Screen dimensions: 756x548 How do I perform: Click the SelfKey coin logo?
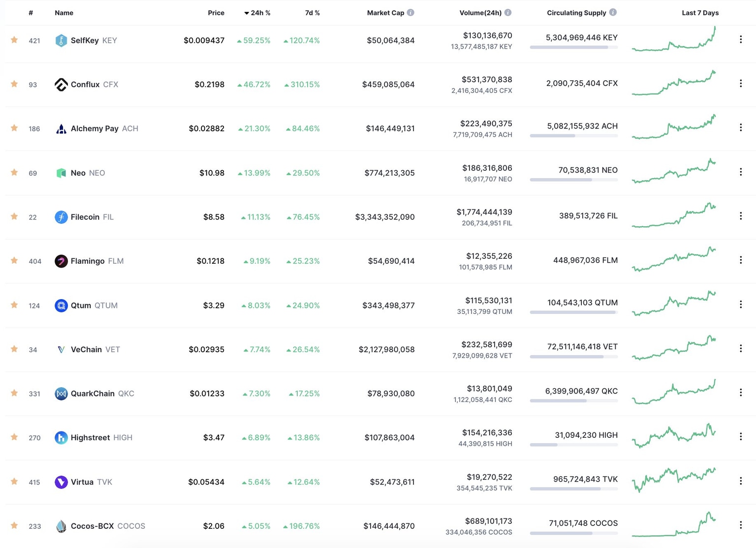pos(61,40)
